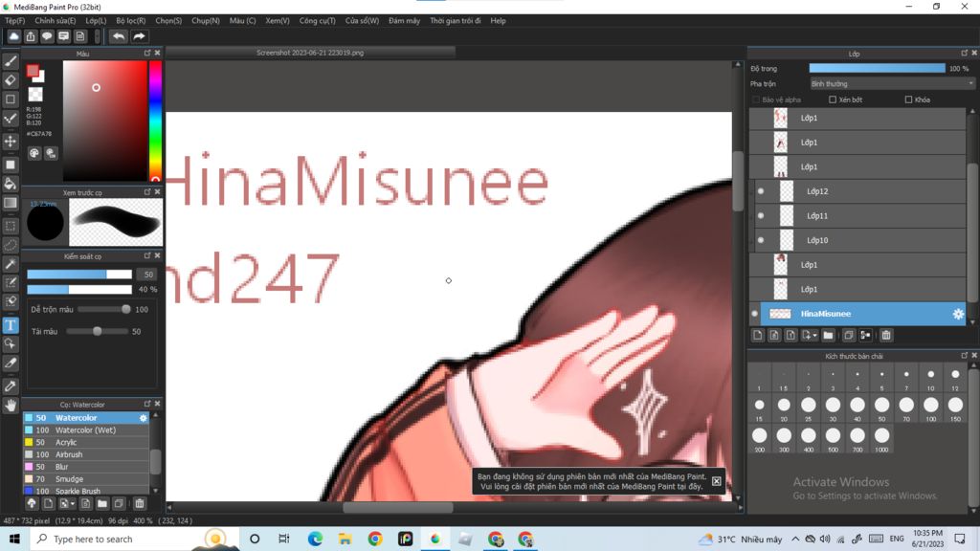
Task: Click the new layer folder icon
Action: tap(828, 336)
